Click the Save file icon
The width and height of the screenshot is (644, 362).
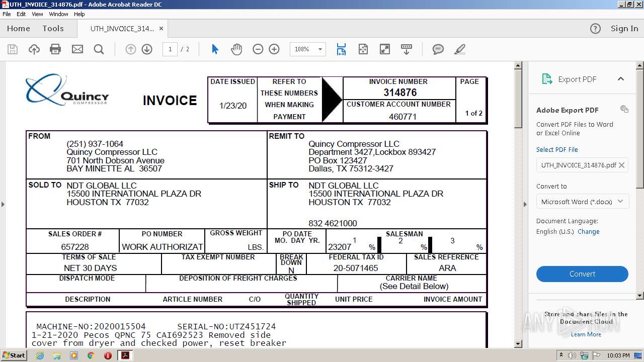click(13, 49)
